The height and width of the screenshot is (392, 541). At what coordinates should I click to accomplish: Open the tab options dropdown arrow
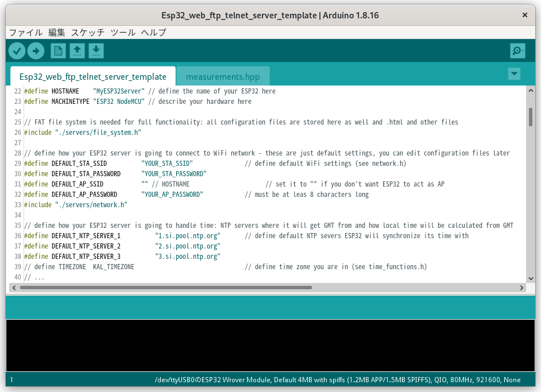click(514, 74)
